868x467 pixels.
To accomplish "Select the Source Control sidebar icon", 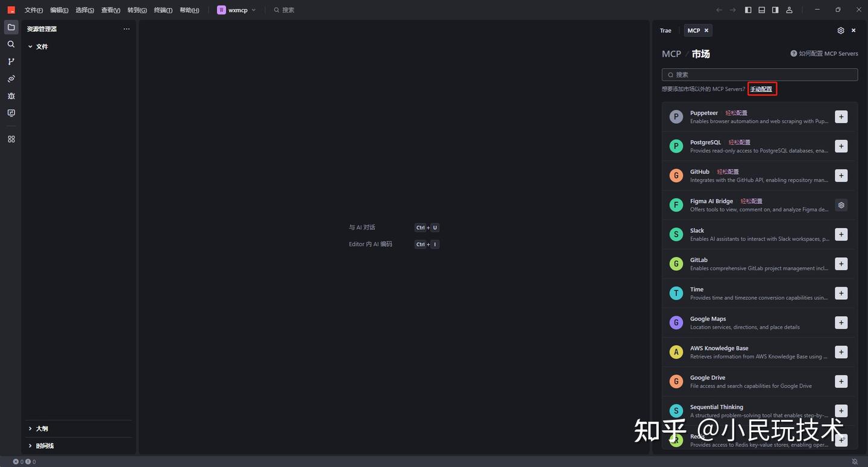I will pos(10,61).
